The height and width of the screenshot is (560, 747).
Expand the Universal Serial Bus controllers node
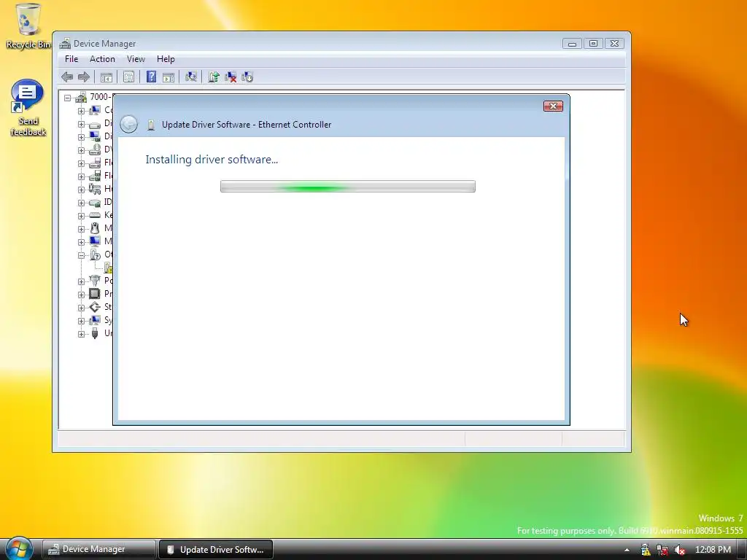click(x=82, y=334)
